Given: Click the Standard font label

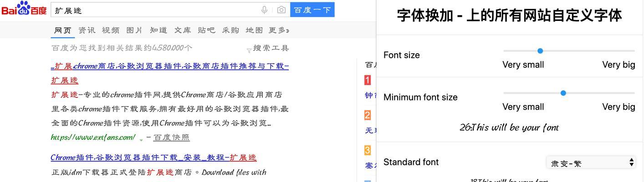Looking at the screenshot, I should [x=411, y=162].
